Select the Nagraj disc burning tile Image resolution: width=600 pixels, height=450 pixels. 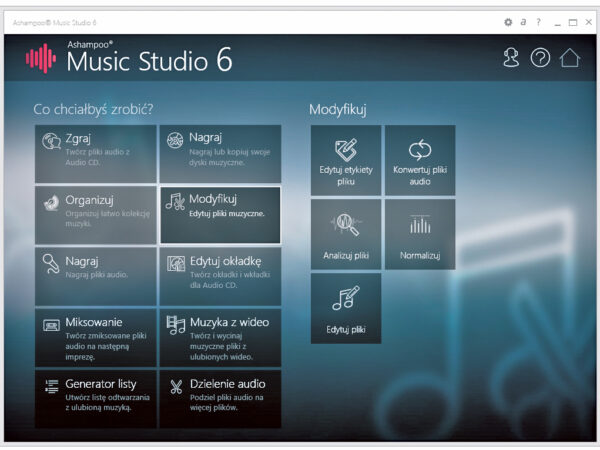[x=220, y=153]
